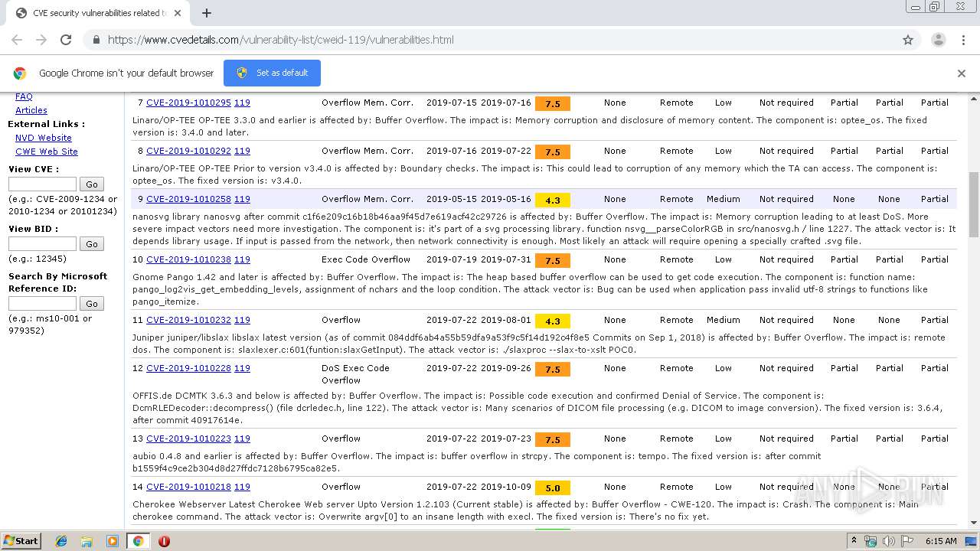Open a new tab with the plus icon
This screenshot has width=980, height=551.
pyautogui.click(x=207, y=13)
